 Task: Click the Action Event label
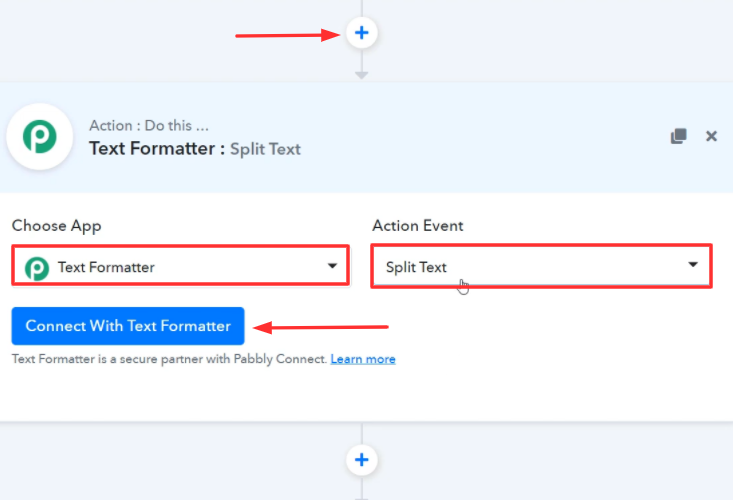(417, 226)
